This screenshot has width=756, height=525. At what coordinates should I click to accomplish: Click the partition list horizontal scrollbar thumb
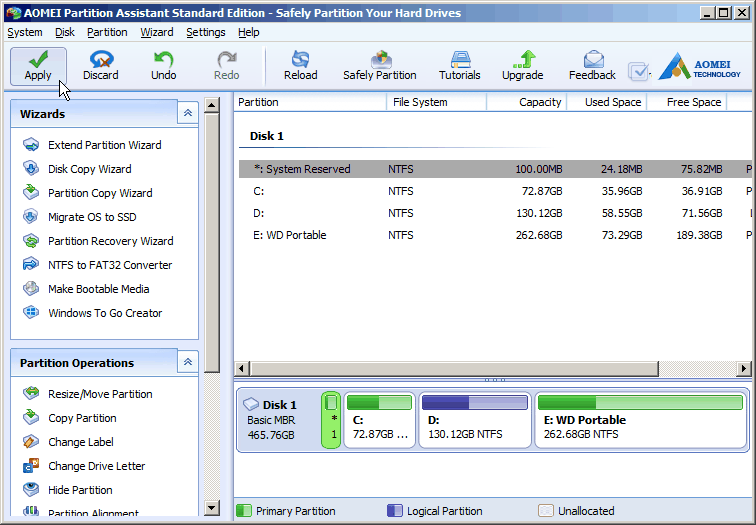454,369
